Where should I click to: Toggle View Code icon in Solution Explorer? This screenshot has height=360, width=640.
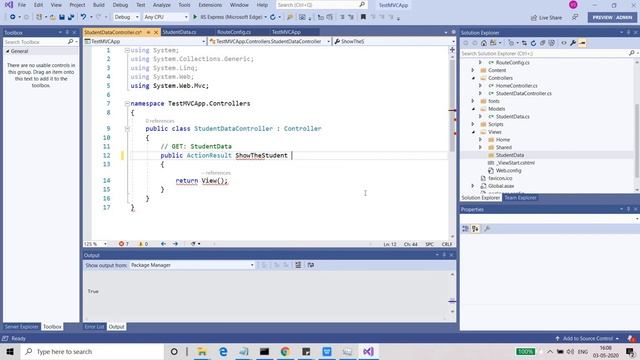(564, 43)
